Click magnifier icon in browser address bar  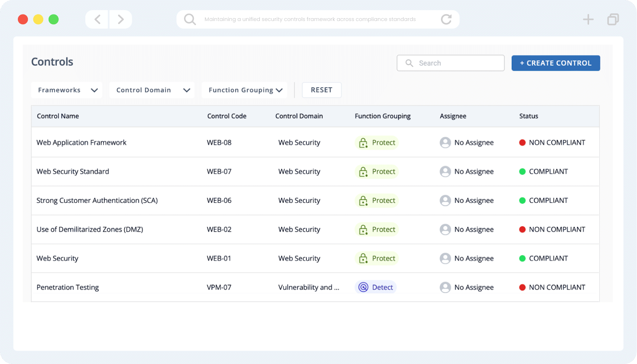coord(190,19)
